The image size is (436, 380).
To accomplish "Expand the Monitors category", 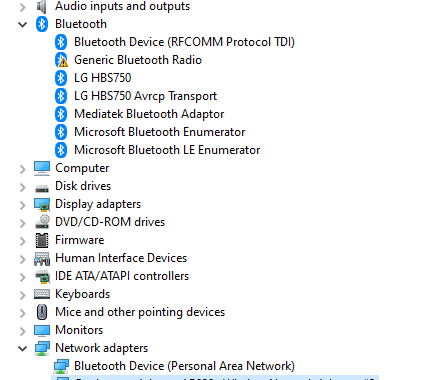I will [22, 331].
